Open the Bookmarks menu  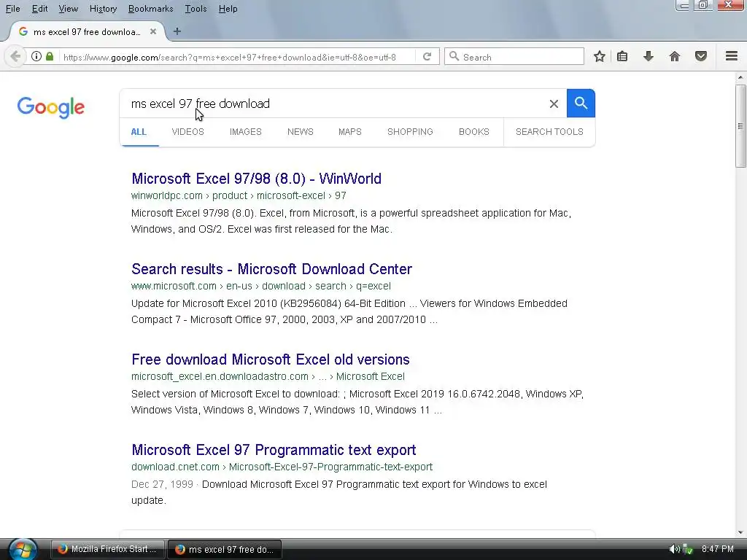[150, 9]
